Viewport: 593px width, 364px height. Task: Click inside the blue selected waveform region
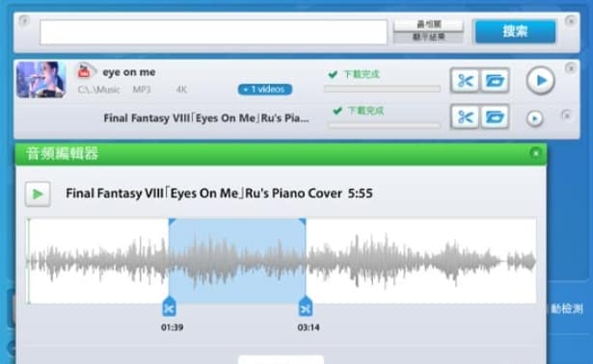pos(237,261)
